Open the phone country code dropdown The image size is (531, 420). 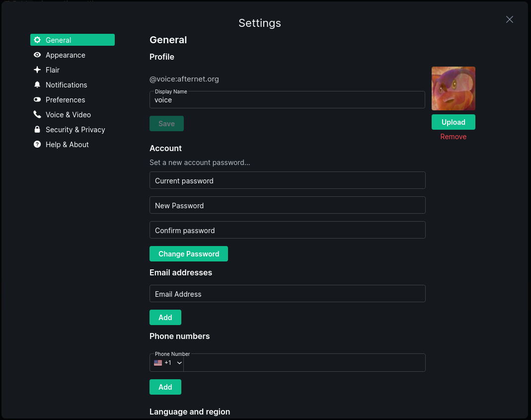(x=179, y=363)
